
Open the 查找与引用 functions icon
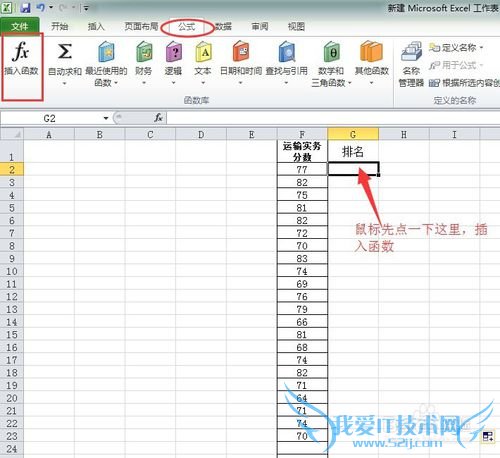point(287,52)
